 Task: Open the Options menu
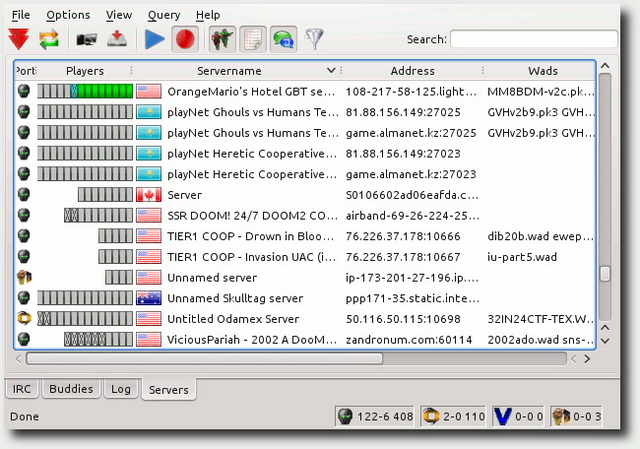68,15
